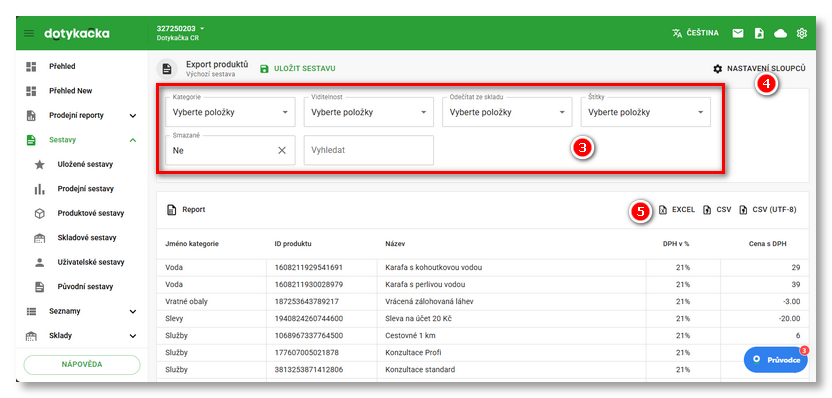The image size is (832, 398).
Task: Open Přehled New menu item
Action: point(71,91)
